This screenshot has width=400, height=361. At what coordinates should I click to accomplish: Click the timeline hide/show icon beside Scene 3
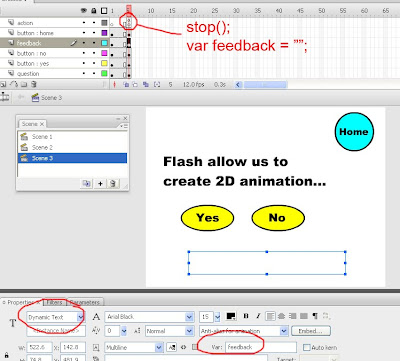4,97
